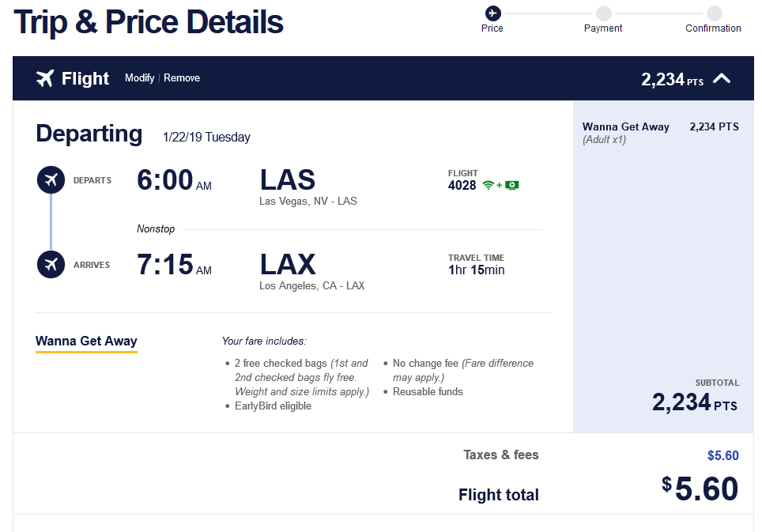Click the LAS airport code
The image size is (762, 532).
coord(288,180)
